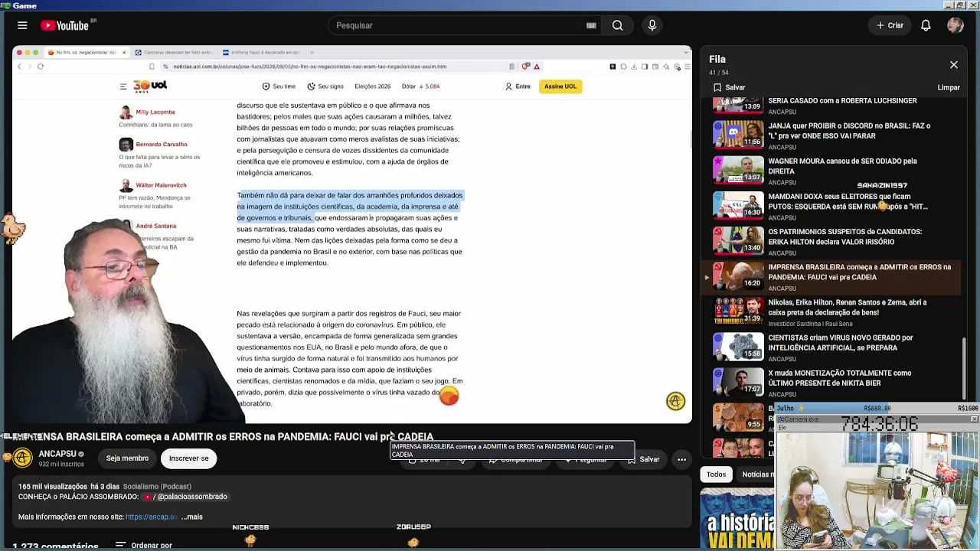Open the @palacioassombrado channel link
Image resolution: width=980 pixels, height=551 pixels.
185,497
